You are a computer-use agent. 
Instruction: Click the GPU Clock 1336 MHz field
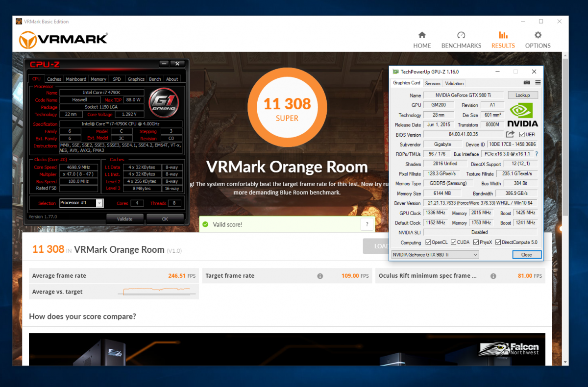pyautogui.click(x=436, y=213)
